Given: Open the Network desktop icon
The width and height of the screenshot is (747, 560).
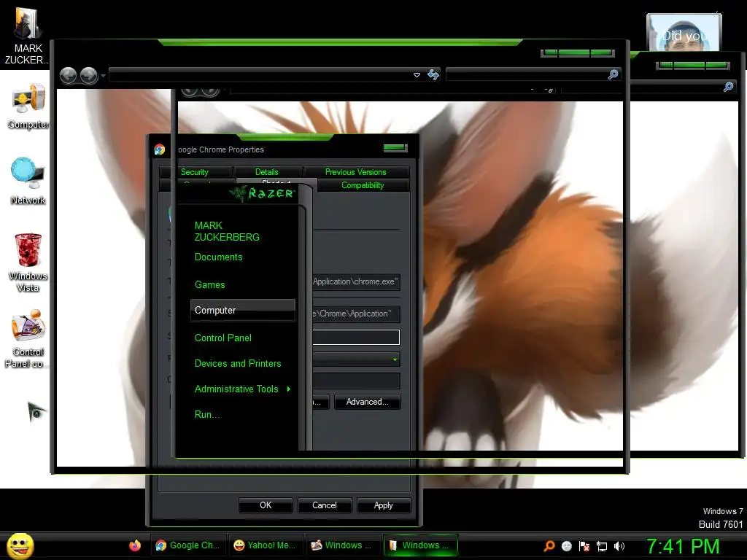Looking at the screenshot, I should (28, 182).
